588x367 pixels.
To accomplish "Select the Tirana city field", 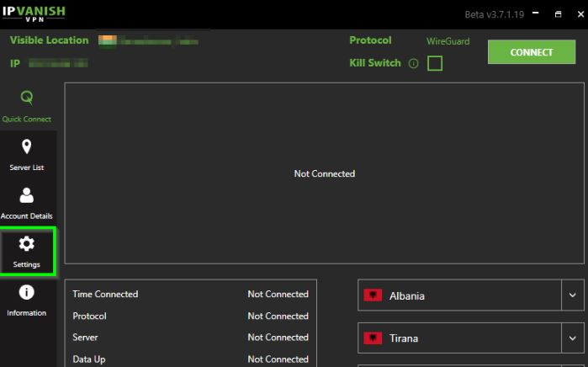I will [x=471, y=338].
